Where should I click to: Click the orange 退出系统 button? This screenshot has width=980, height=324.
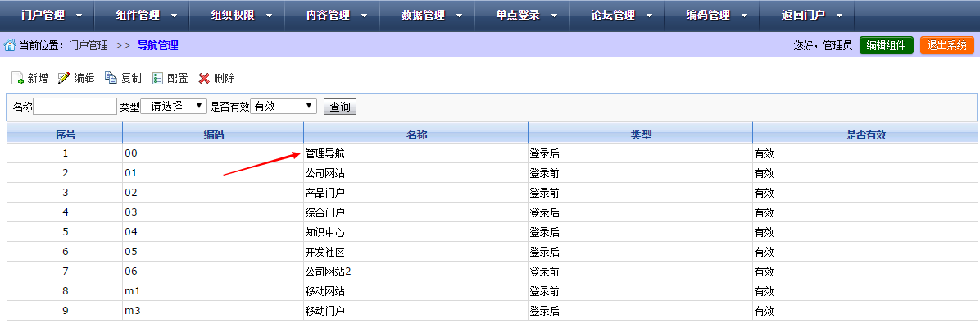coord(947,45)
